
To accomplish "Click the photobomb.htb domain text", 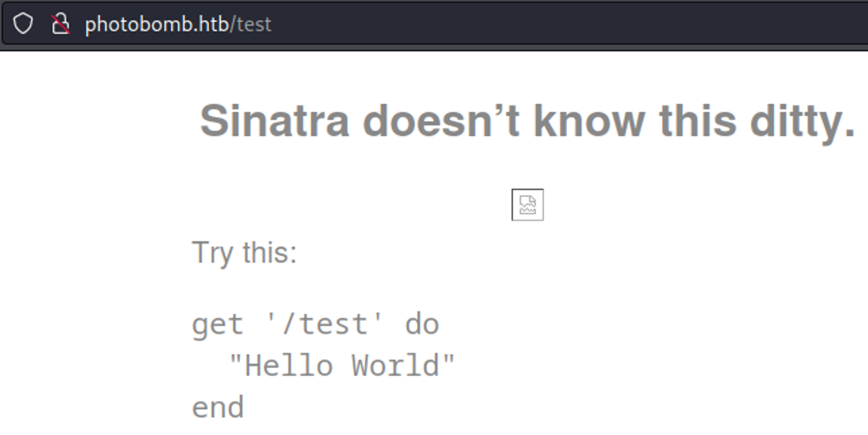I will [157, 24].
